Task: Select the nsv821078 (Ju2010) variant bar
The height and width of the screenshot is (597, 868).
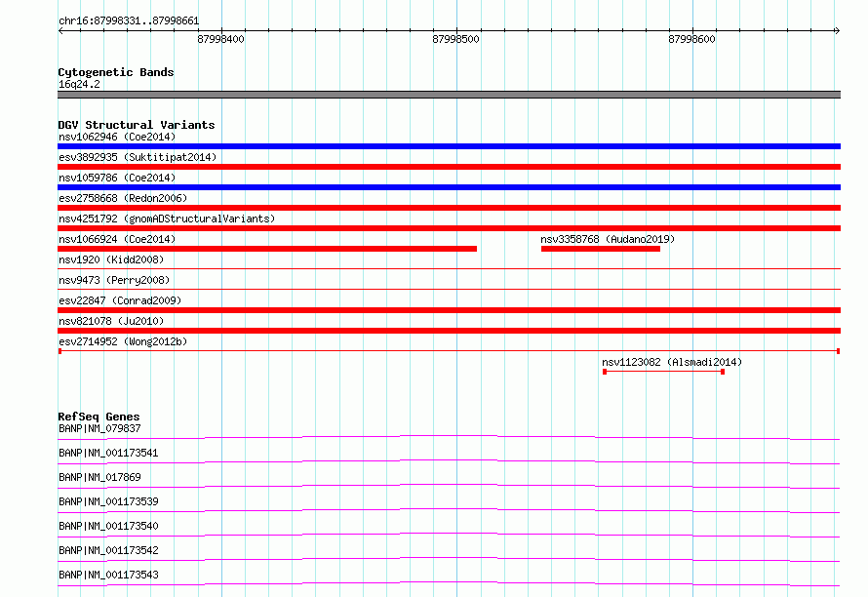Action: [x=449, y=331]
